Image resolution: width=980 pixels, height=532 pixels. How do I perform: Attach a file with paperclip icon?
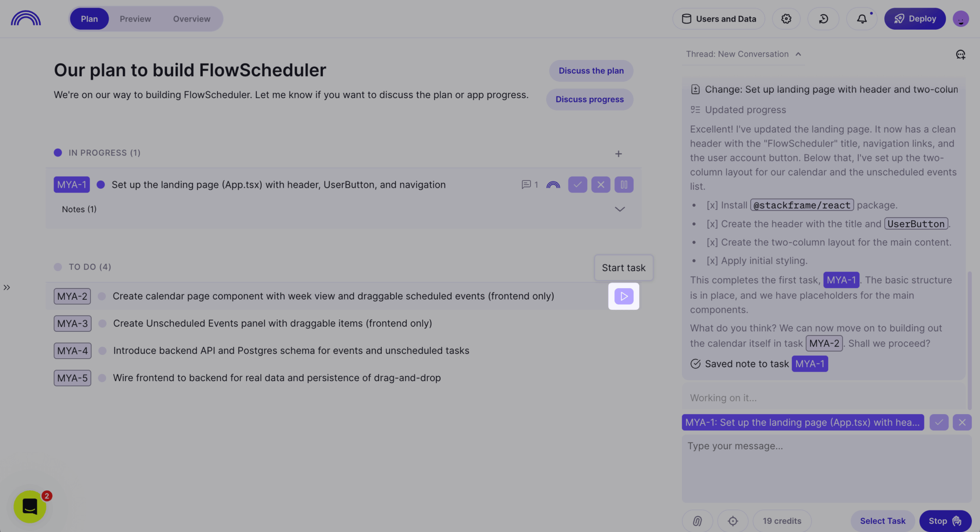point(697,521)
